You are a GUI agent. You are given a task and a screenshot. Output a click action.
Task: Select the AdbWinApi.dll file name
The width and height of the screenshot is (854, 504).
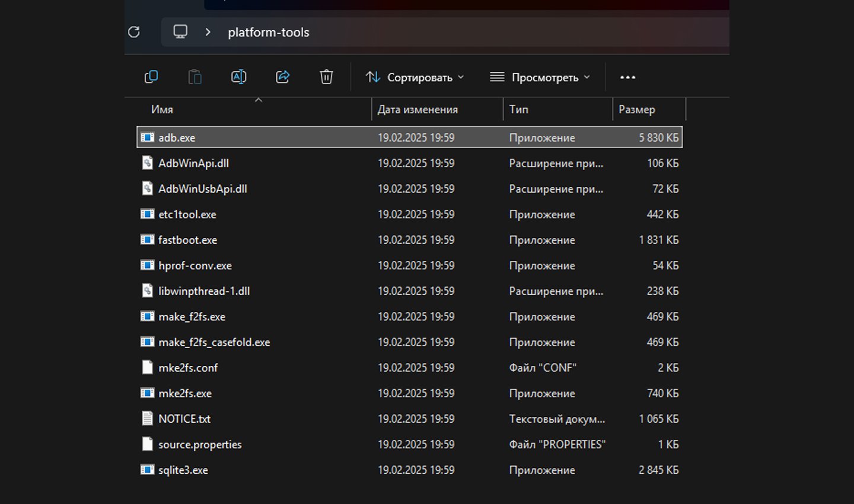pyautogui.click(x=193, y=163)
